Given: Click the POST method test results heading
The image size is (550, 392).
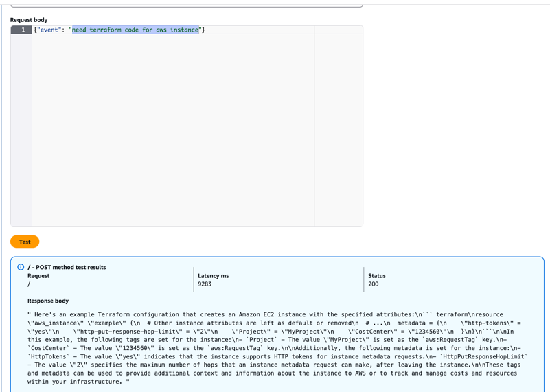Looking at the screenshot, I should [x=67, y=267].
